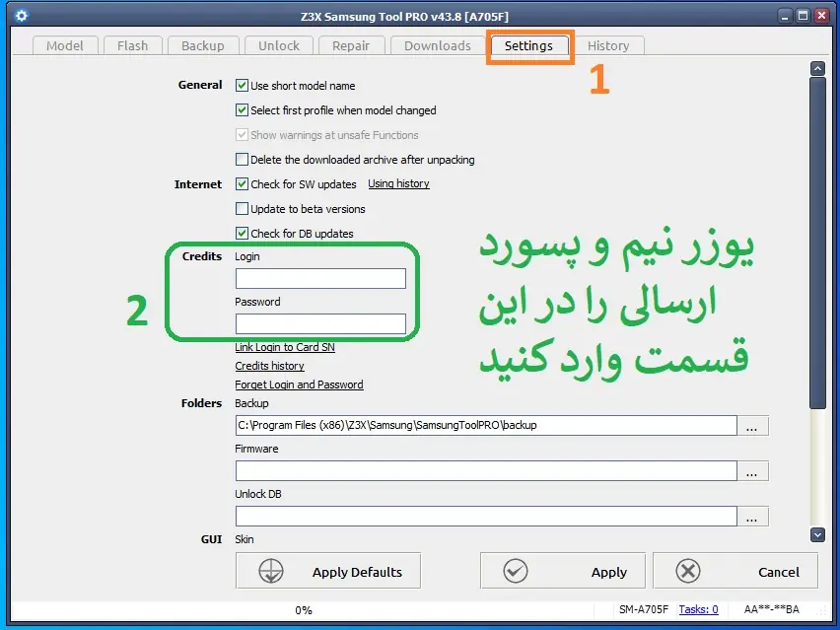Switch to the Flash tab
The image size is (840, 630).
pyautogui.click(x=132, y=45)
